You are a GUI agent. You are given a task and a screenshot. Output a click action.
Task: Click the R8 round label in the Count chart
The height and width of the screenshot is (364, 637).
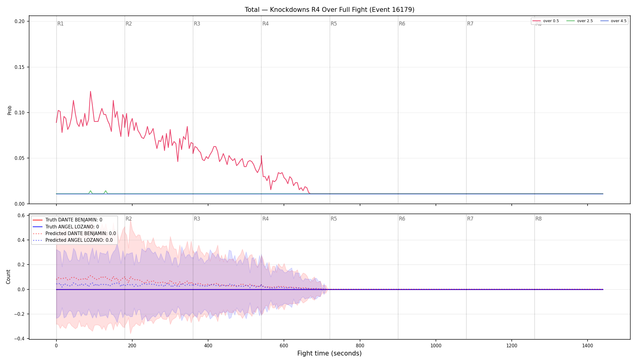pyautogui.click(x=538, y=219)
